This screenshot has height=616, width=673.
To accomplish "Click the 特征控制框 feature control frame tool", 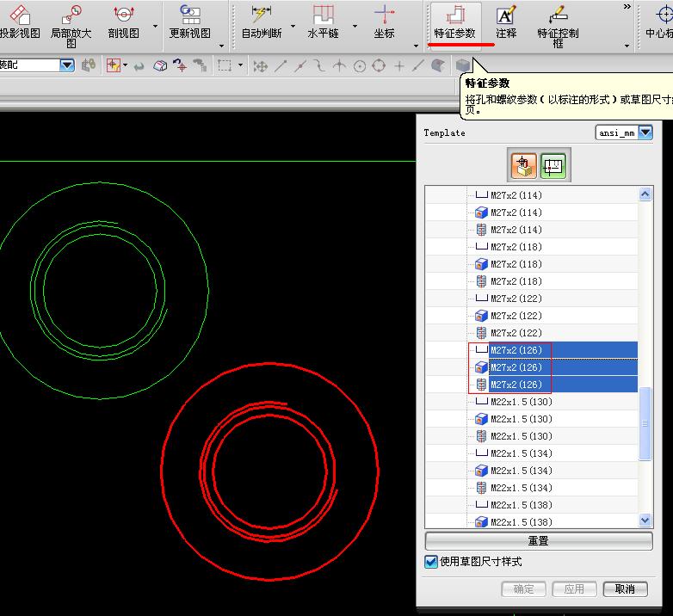I will (558, 26).
